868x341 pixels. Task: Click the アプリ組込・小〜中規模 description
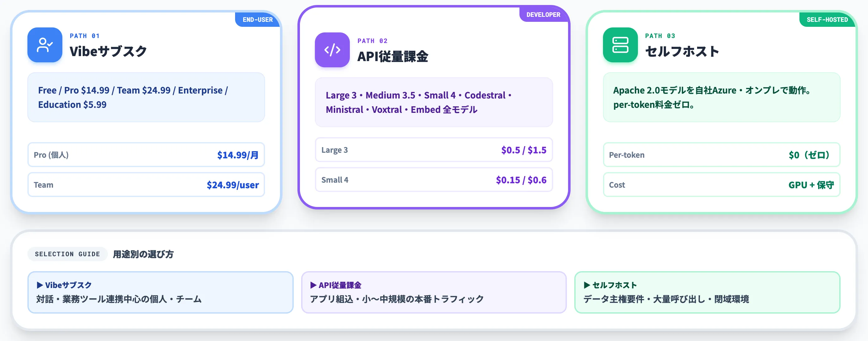pos(397,299)
